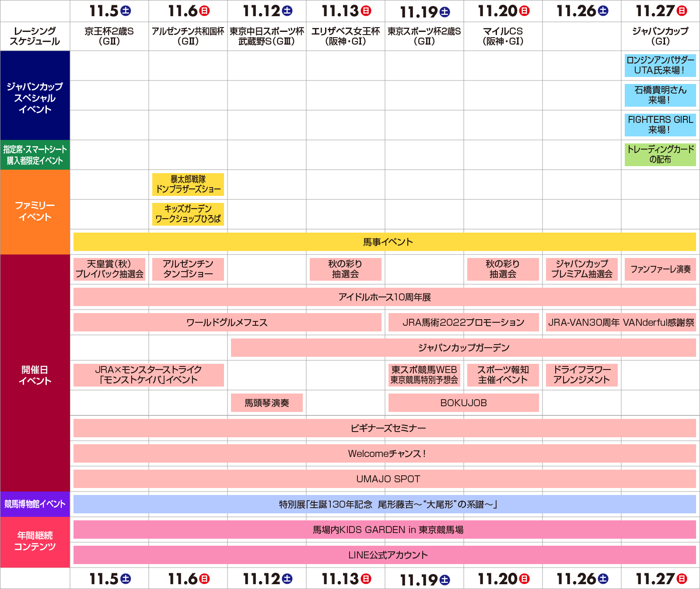
Task: Open the 石橋貴明さん来場! event
Action: 660,95
